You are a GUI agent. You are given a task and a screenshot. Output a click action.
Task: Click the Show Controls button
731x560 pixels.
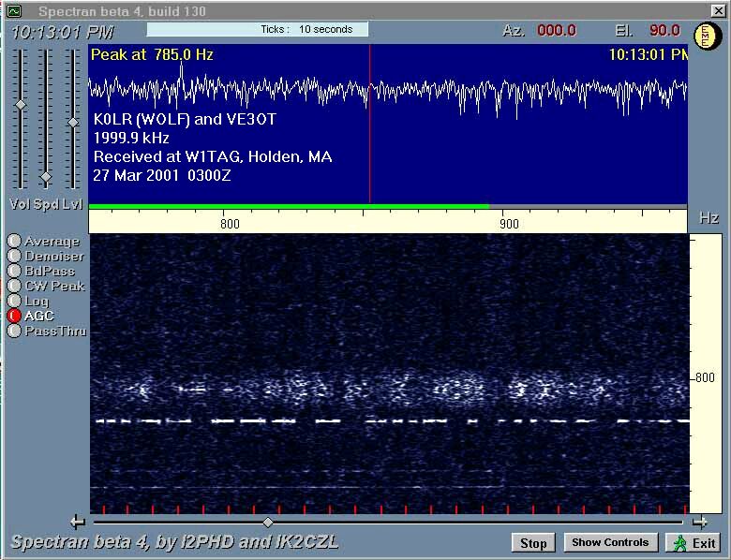pos(610,543)
